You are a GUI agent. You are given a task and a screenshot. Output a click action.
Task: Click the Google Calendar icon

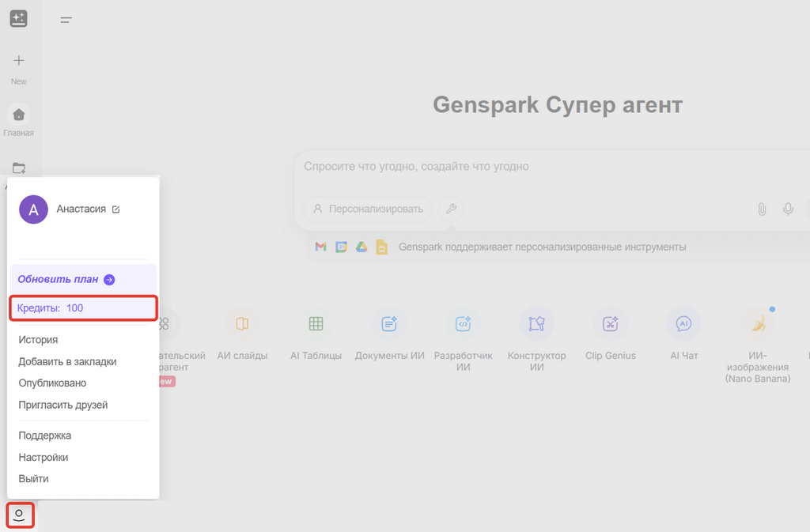point(342,247)
